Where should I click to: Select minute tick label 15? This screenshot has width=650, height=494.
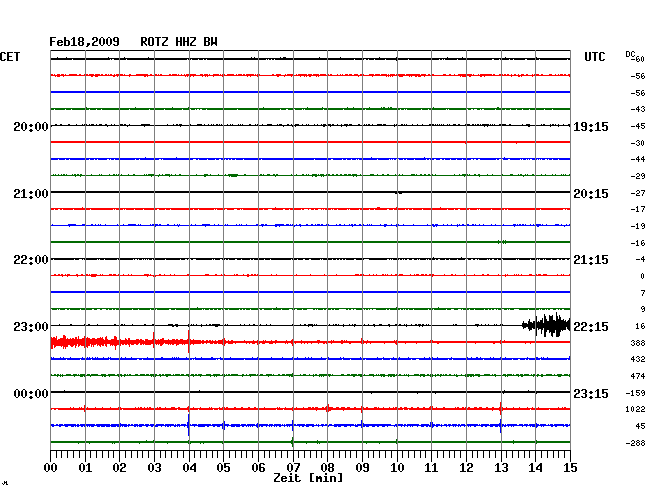coord(570,467)
